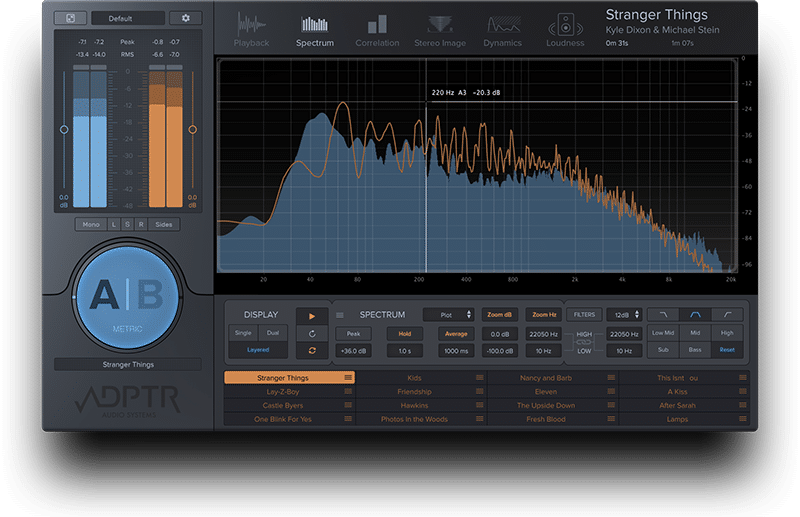
Task: Open the menu handle on Kids slot
Action: click(480, 378)
